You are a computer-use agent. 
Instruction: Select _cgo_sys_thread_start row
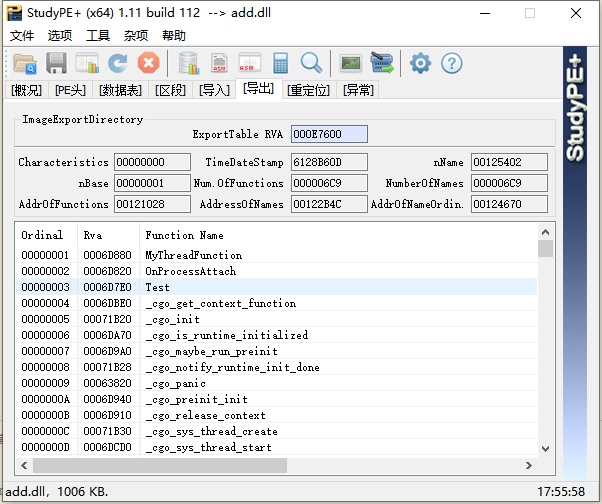(x=276, y=447)
